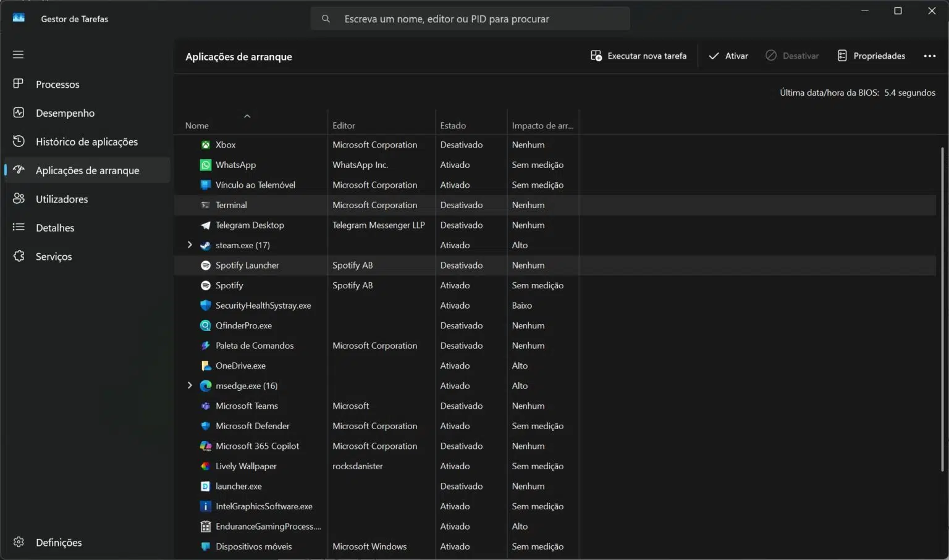Expand the msedge.exe (16) group
Image resolution: width=949 pixels, height=560 pixels.
(x=190, y=385)
